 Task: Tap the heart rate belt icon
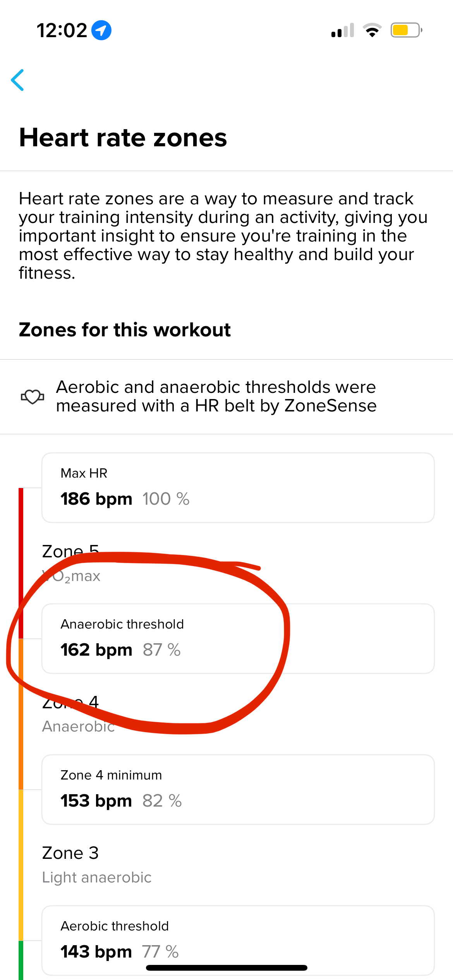(33, 396)
